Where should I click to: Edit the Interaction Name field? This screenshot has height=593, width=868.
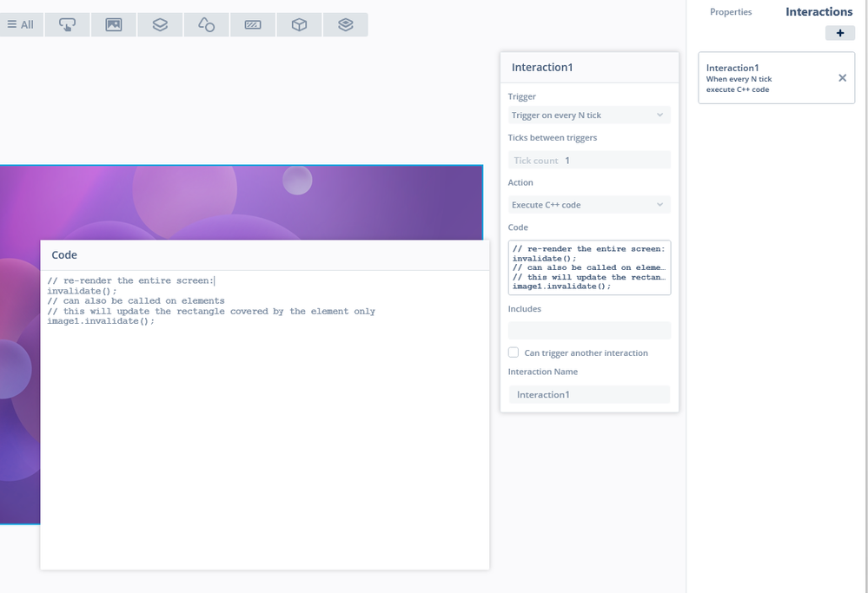(x=589, y=394)
